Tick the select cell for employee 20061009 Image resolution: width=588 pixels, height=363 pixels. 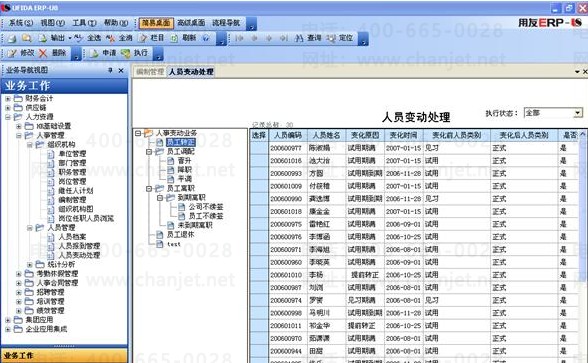pyautogui.click(x=259, y=186)
